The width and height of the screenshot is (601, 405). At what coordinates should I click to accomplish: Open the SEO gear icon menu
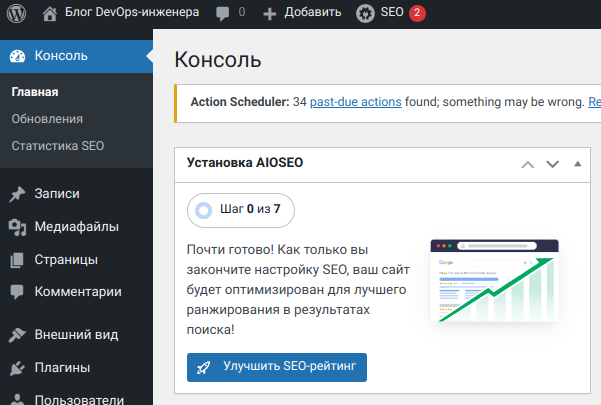pos(366,13)
